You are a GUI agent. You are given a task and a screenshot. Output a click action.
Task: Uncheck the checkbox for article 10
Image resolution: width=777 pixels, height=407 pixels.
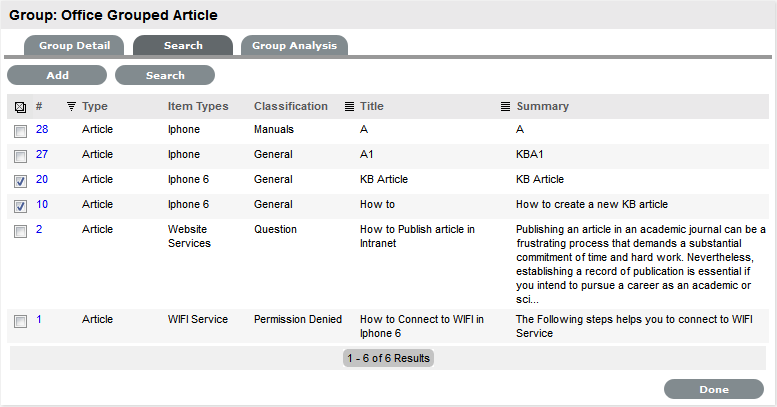click(x=20, y=206)
